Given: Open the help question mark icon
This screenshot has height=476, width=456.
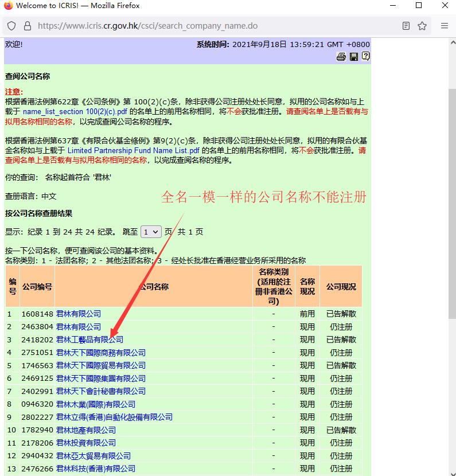Looking at the screenshot, I should pyautogui.click(x=365, y=56).
